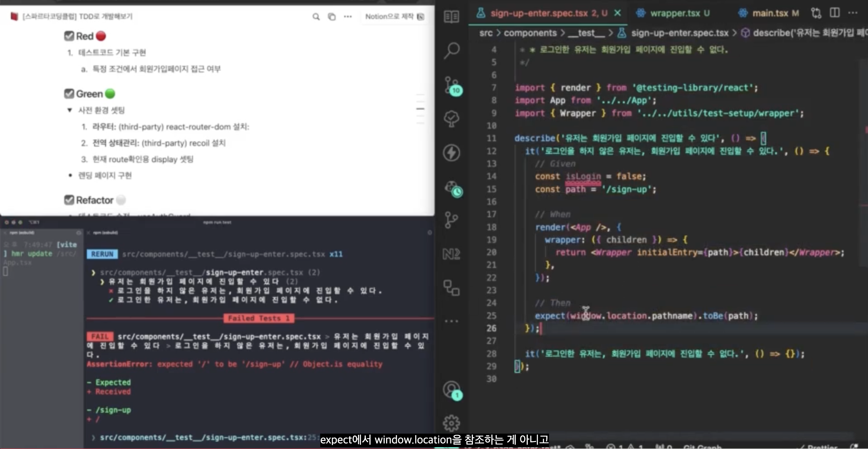The image size is (868, 449).
Task: Click the Open Changes compare icon in editor toolbar
Action: (x=816, y=13)
